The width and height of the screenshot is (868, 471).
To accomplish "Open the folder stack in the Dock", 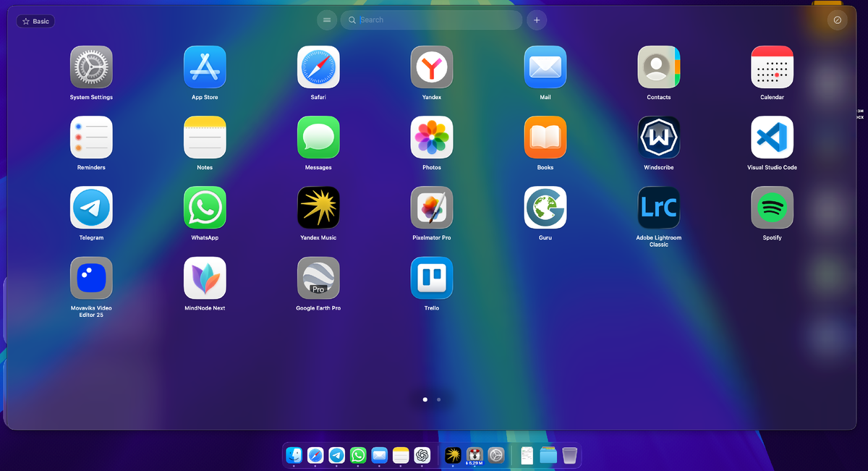I will coord(548,455).
